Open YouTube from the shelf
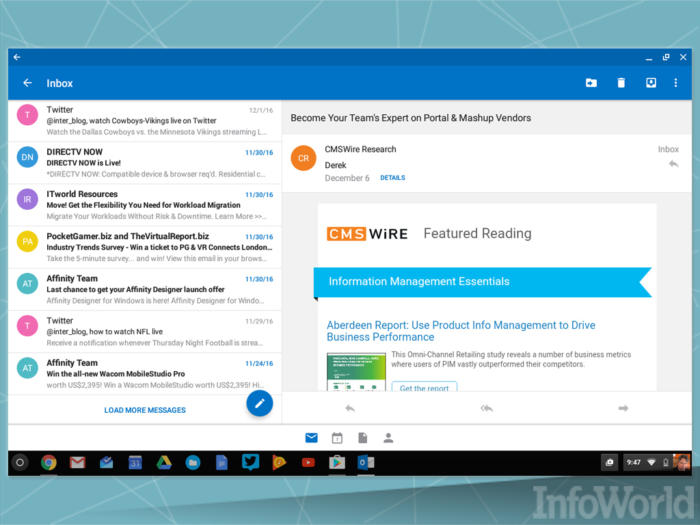 coord(308,462)
